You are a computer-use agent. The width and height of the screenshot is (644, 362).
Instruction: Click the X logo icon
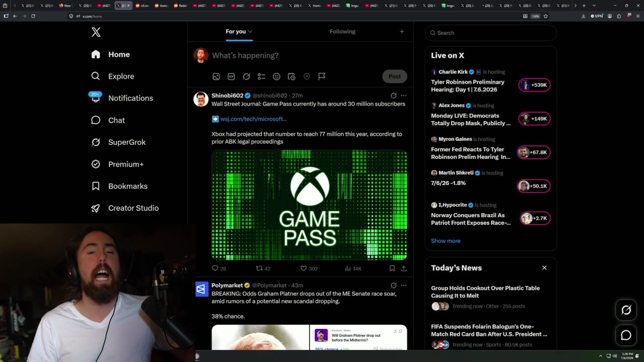[x=96, y=32]
